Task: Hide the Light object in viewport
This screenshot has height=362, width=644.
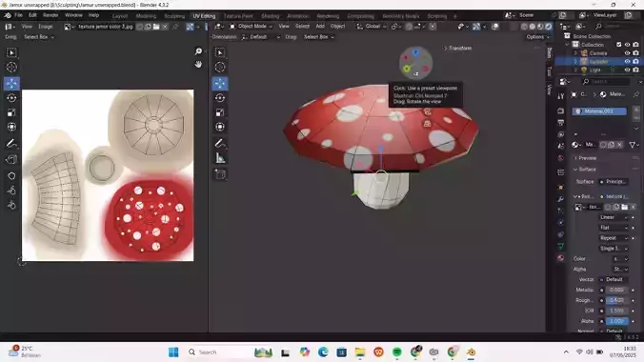Action: pyautogui.click(x=627, y=70)
